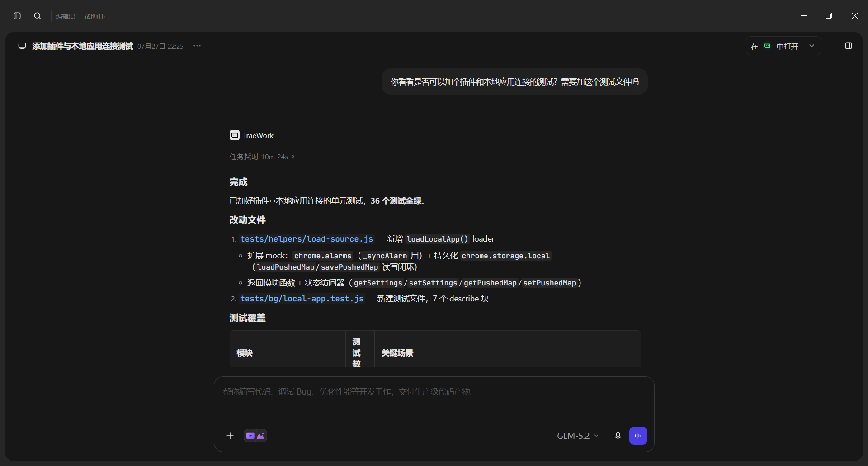Click the microphone voice input icon
Screen dimensions: 868x466
tap(618, 436)
